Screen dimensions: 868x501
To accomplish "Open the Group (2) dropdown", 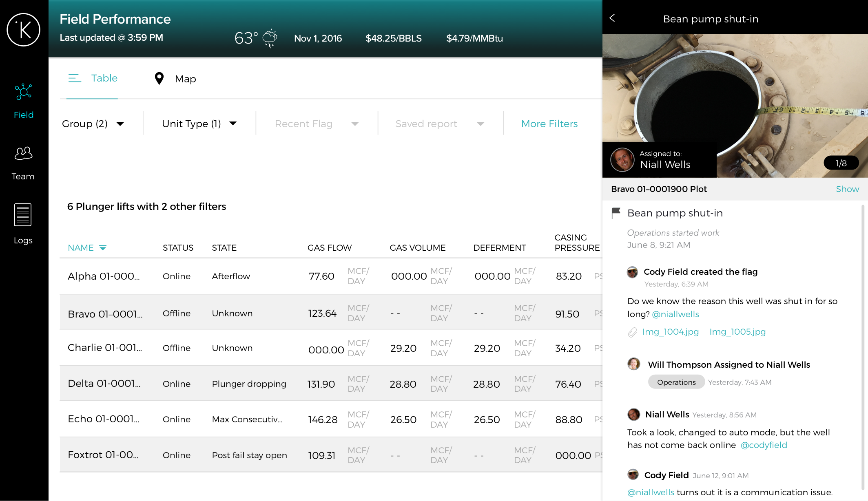I will coord(93,124).
